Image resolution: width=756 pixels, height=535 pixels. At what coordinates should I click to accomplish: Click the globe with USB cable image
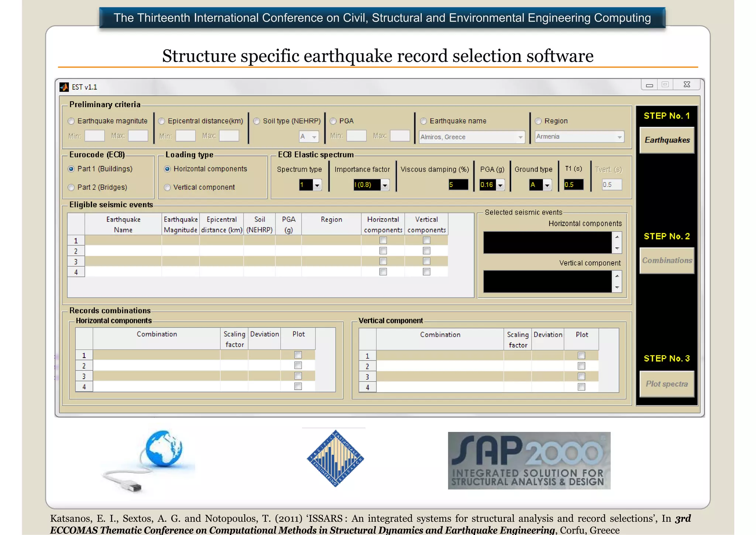coord(148,461)
